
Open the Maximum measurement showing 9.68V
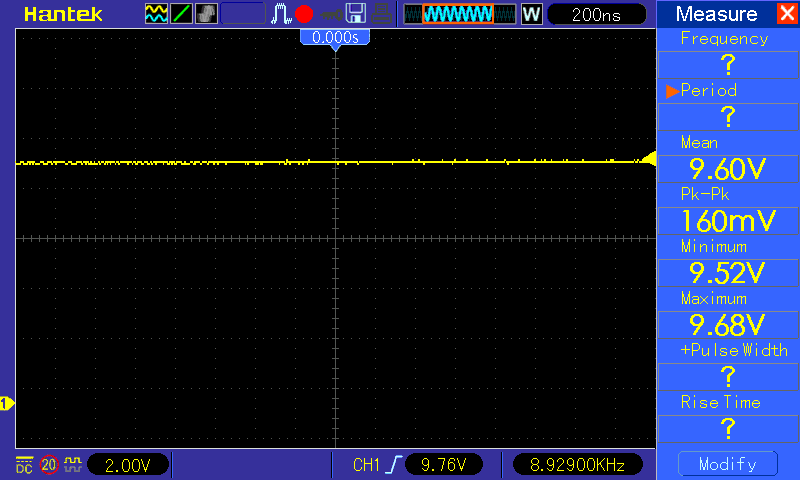coord(727,313)
